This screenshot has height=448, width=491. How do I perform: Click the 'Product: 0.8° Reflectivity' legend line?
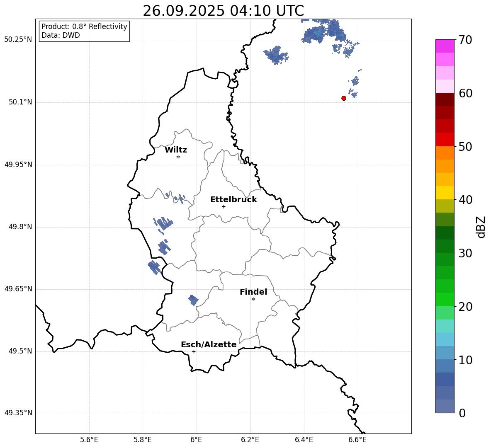(x=84, y=26)
